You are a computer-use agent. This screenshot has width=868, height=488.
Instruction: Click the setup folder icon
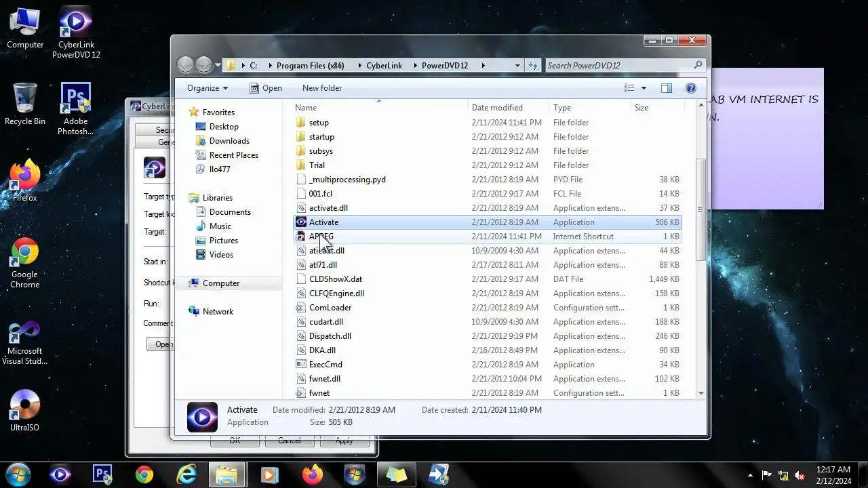point(301,123)
